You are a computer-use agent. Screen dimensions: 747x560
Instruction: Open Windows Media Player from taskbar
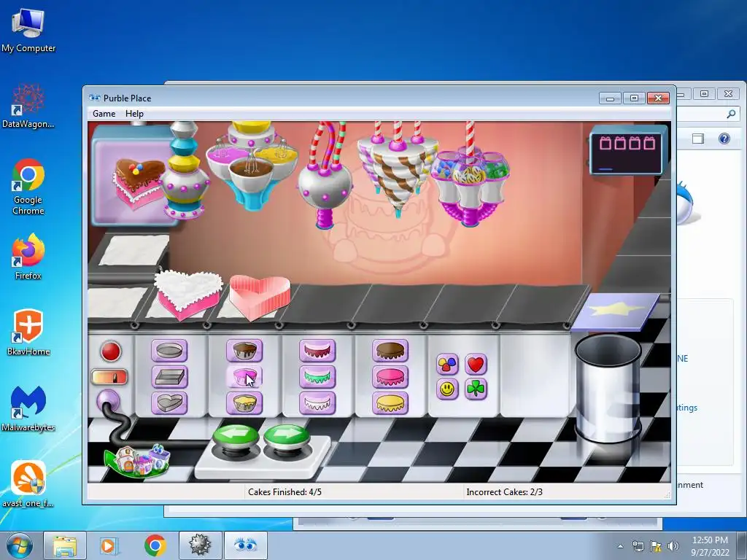[108, 545]
